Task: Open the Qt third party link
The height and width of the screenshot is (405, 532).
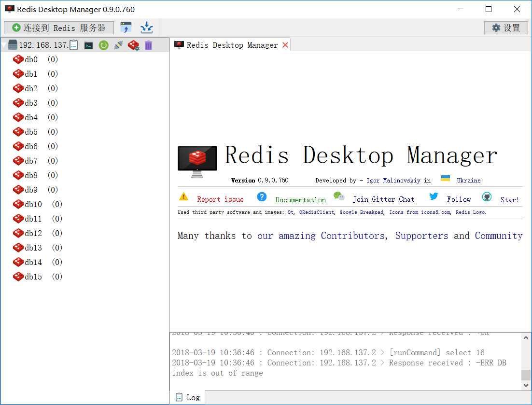Action: point(291,212)
